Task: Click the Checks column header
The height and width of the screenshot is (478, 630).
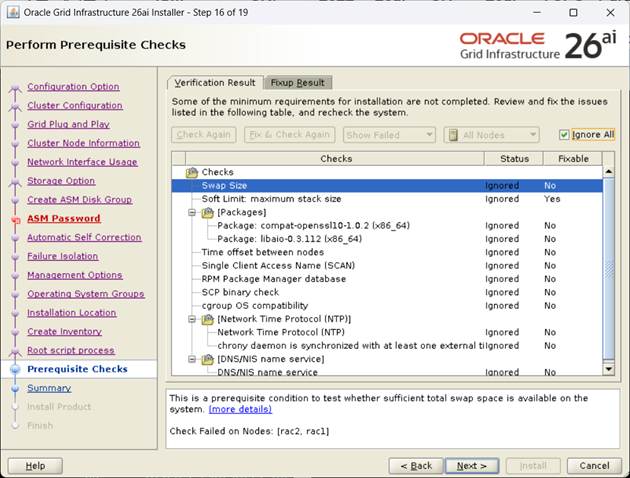Action: point(335,159)
